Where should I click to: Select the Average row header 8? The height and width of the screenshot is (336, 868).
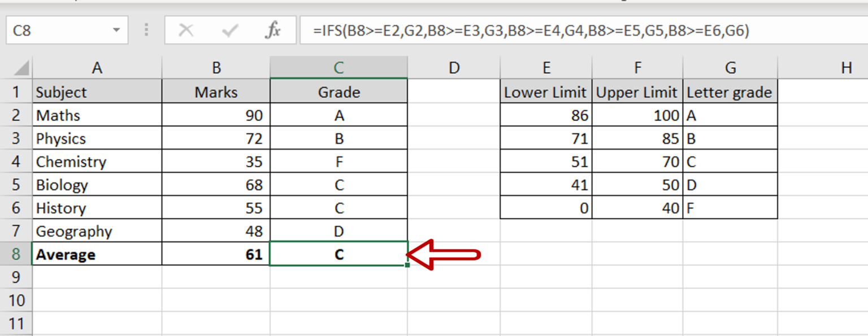coord(17,254)
